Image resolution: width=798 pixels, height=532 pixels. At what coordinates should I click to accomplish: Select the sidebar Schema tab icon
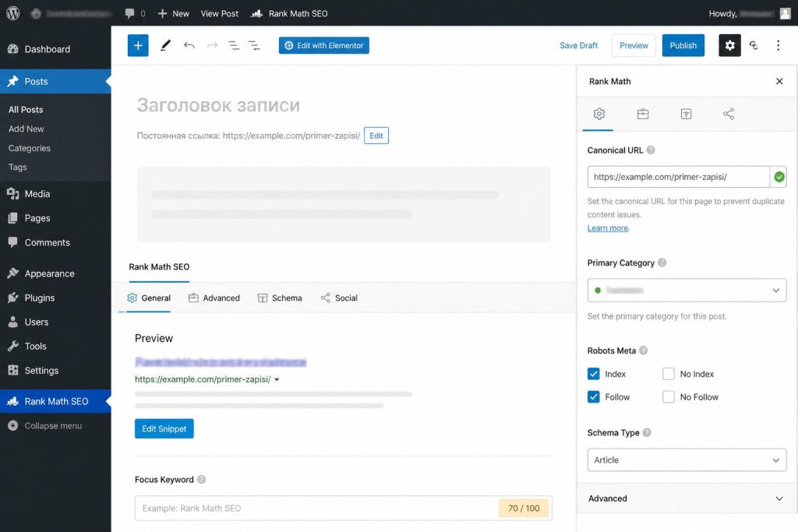click(686, 114)
